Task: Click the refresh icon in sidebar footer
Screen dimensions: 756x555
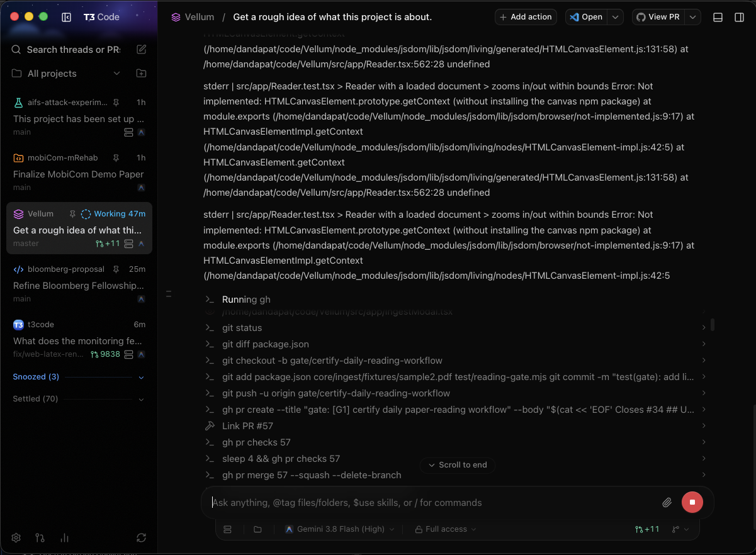Action: tap(142, 537)
